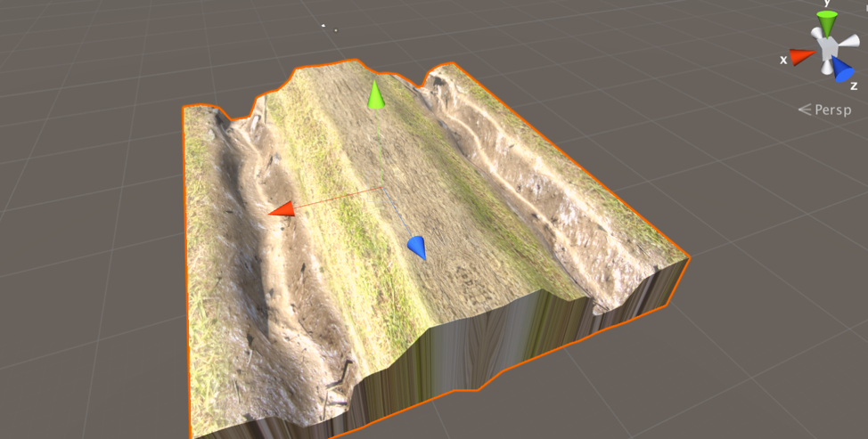Click the green Y-axis move gizmo arrow
This screenshot has height=439, width=868.
coord(376,94)
